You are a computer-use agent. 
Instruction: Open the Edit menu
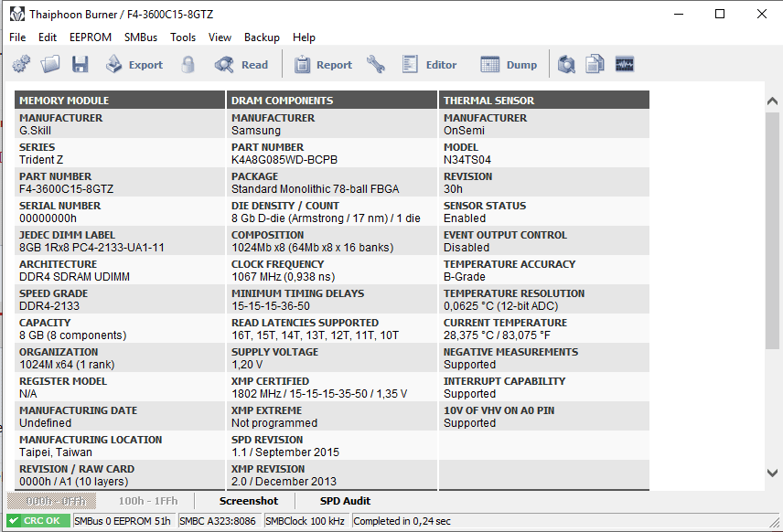(x=48, y=37)
